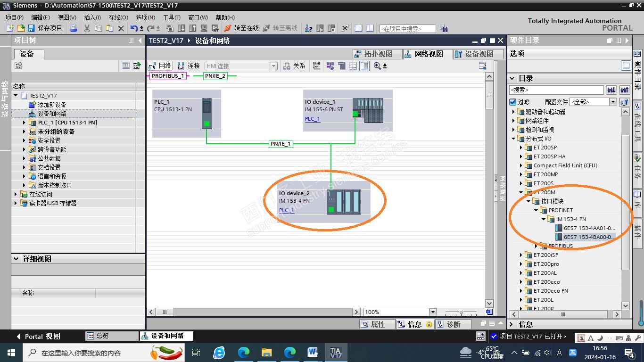Click the 关系 relations button
Screen dimensions: 644x362
pyautogui.click(x=294, y=66)
